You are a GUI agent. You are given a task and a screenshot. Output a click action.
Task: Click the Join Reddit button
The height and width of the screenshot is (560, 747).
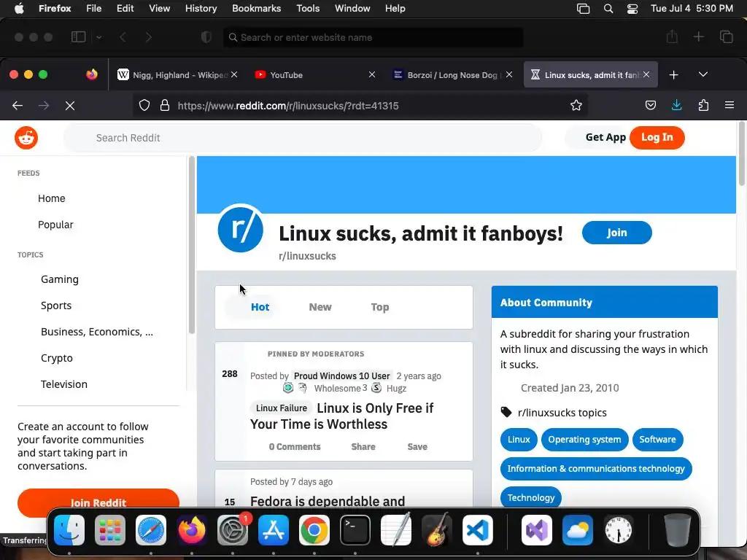coord(98,502)
